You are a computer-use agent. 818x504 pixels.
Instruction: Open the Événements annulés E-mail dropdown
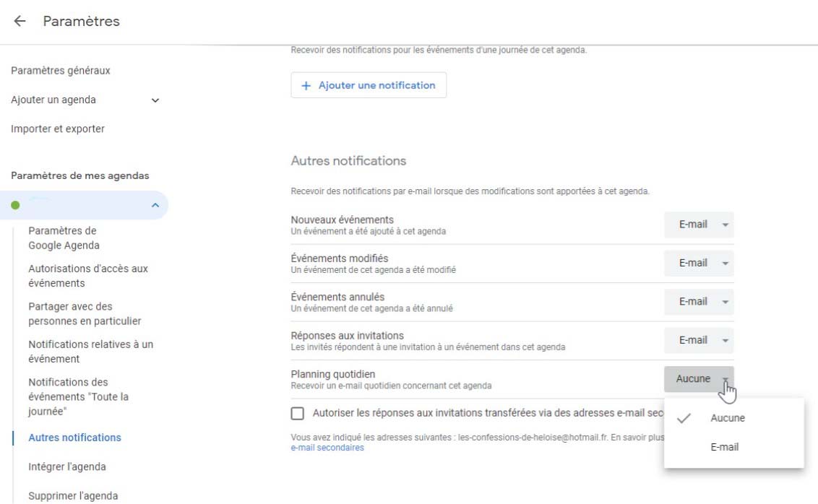coord(699,302)
